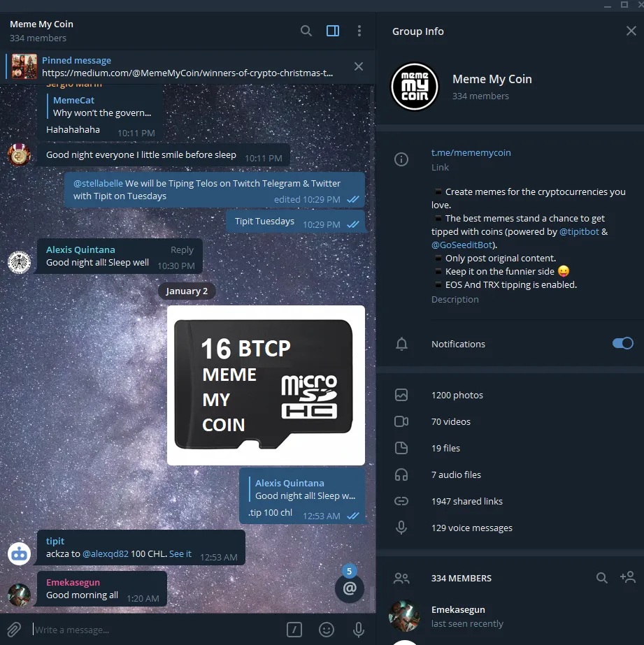
Task: Toggle the side panel layout icon
Action: (333, 31)
